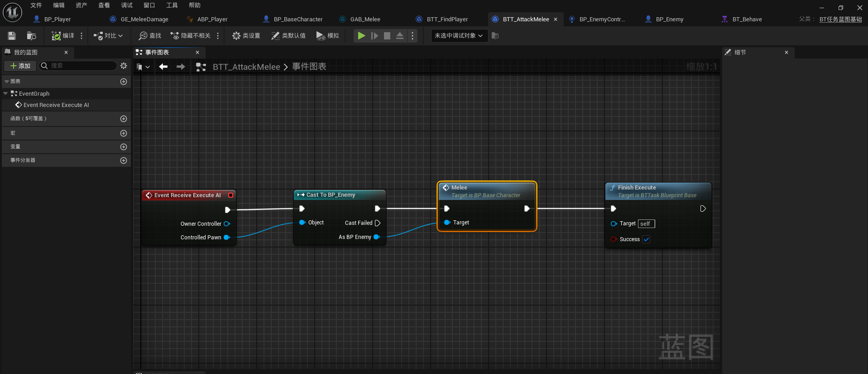The image size is (868, 374).
Task: Open the 编辑 menu
Action: tap(59, 5)
